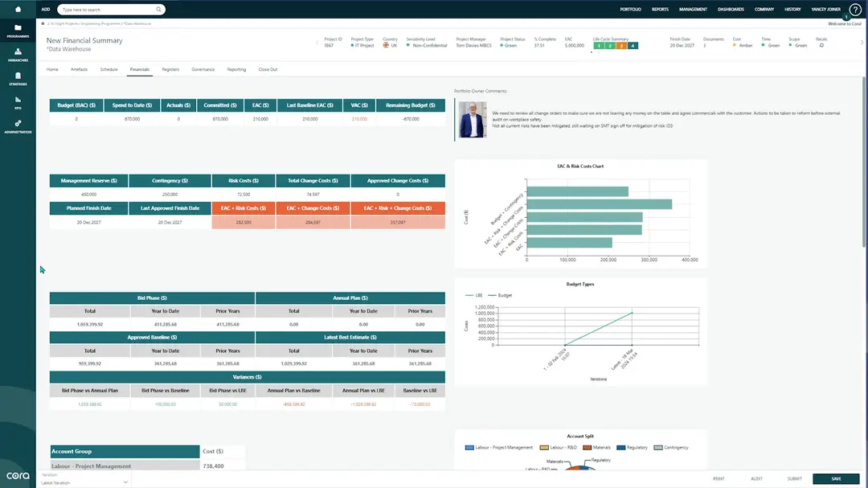Open the Administration gears icon

tap(18, 125)
